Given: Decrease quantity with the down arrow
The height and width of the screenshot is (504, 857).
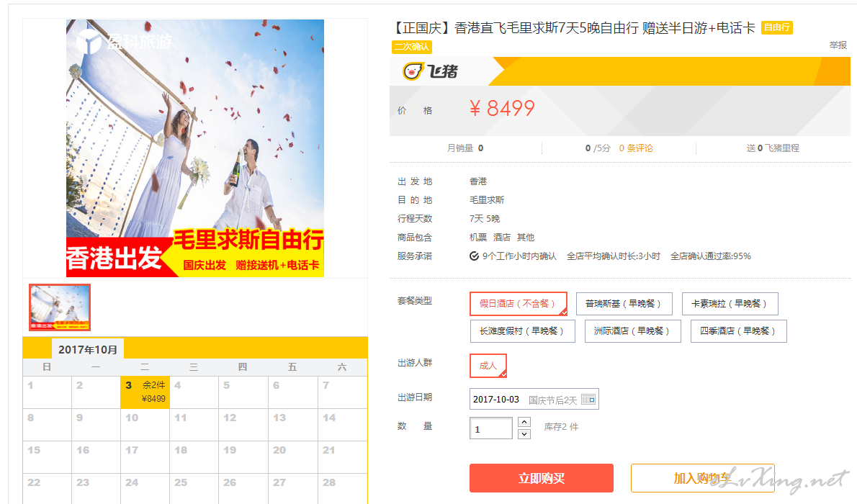Looking at the screenshot, I should [524, 434].
